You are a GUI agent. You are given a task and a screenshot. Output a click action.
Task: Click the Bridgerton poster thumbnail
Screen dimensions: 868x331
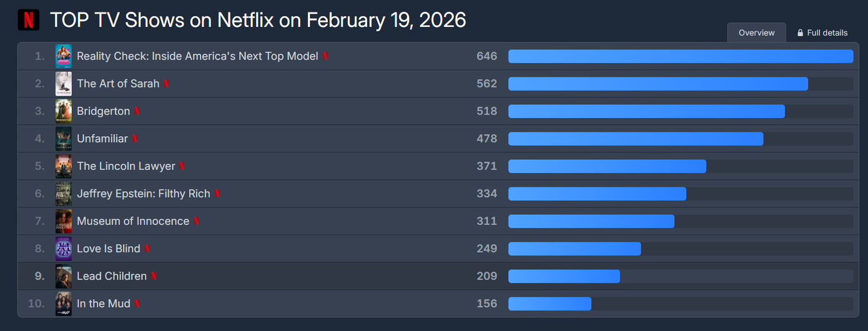click(64, 111)
